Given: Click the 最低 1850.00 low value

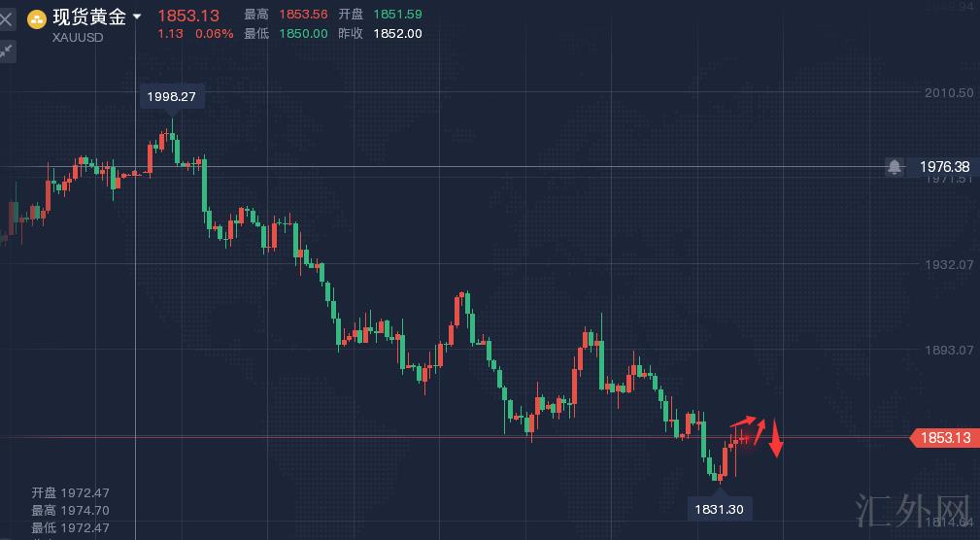Looking at the screenshot, I should click(303, 33).
